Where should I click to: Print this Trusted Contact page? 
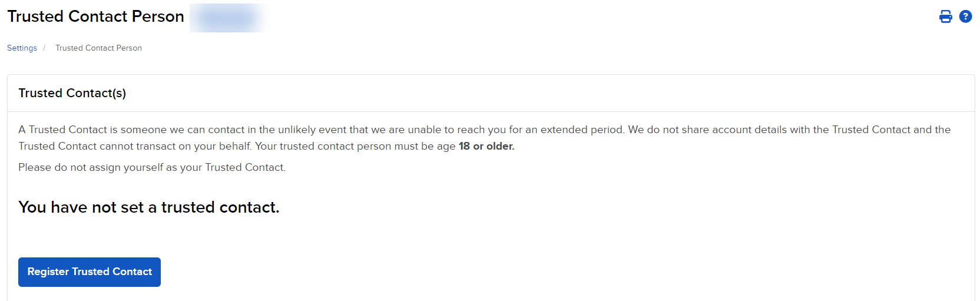(x=945, y=16)
